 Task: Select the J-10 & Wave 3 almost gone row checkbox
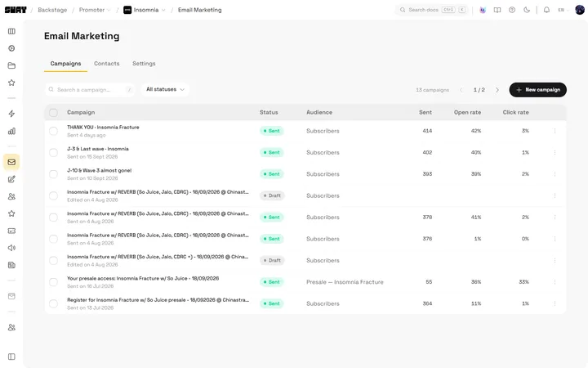coord(53,174)
